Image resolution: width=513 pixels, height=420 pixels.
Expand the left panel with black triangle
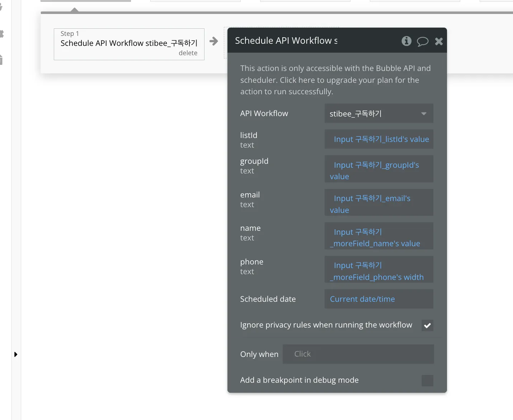coord(15,354)
